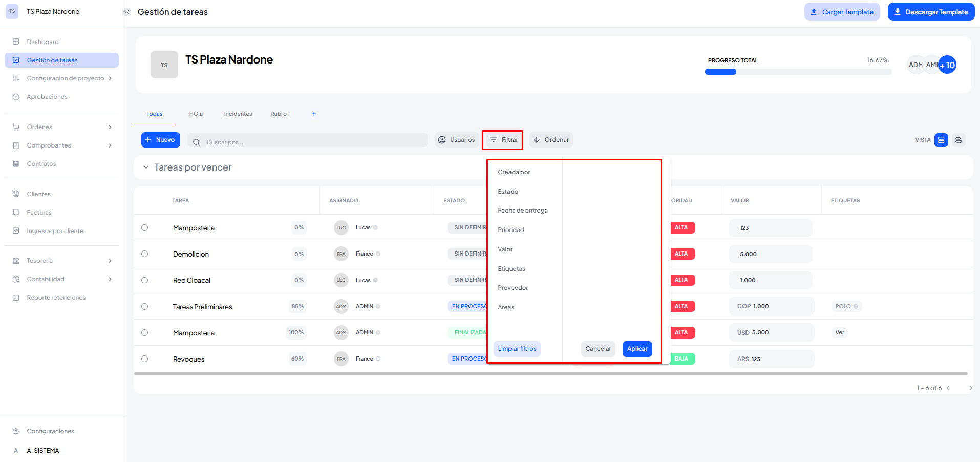
Task: Collapse the Tareas por vencer section
Action: point(146,167)
